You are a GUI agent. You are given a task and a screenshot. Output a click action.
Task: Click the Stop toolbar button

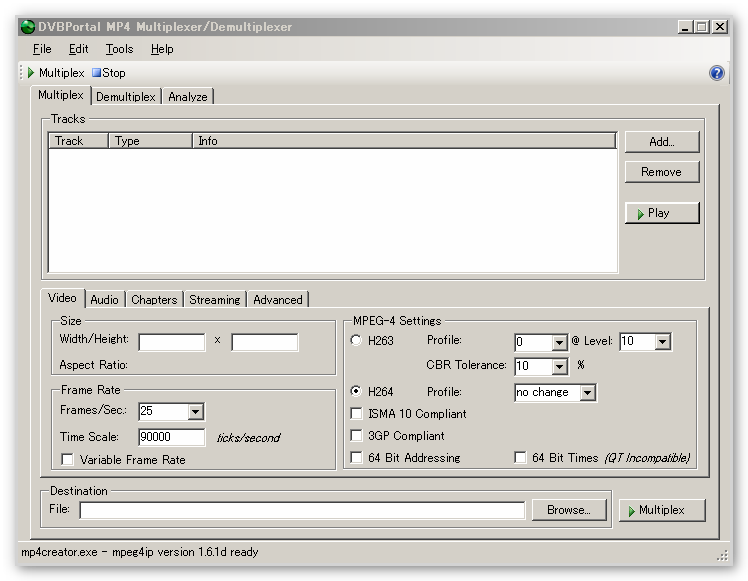(109, 73)
